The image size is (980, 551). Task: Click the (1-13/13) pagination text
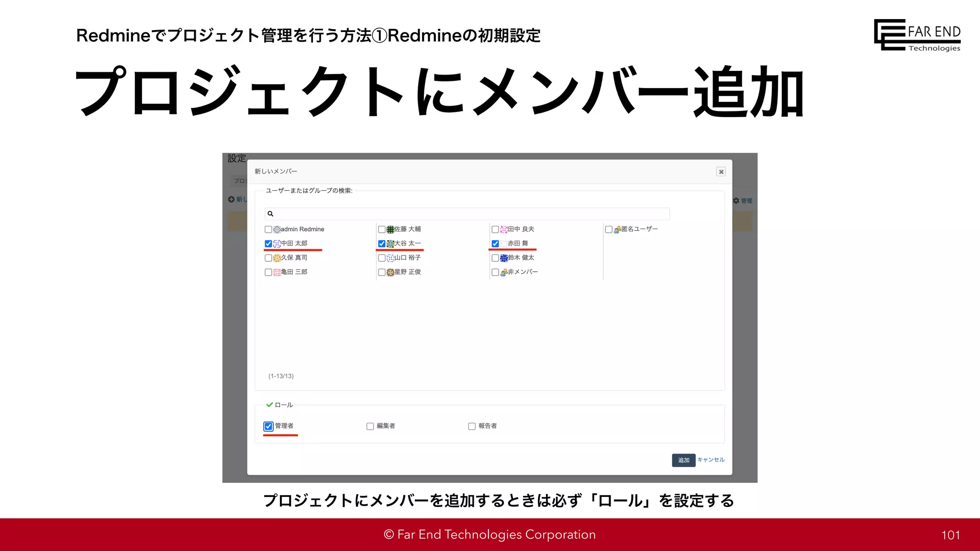click(281, 376)
